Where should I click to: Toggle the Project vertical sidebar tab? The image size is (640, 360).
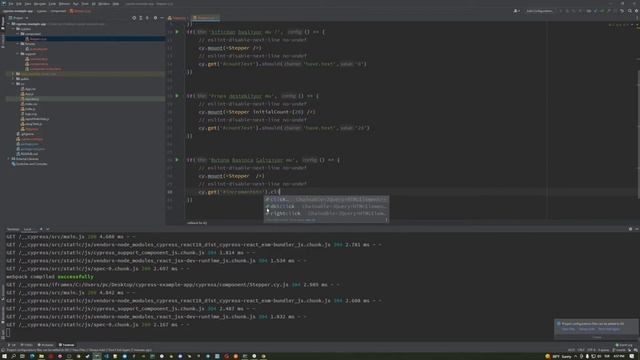coord(3,23)
